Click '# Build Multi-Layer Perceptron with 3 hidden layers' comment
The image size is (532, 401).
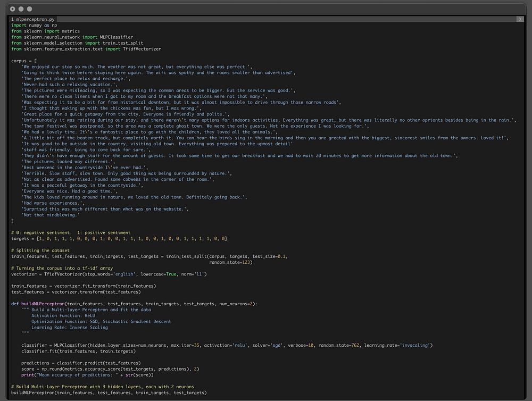click(x=103, y=387)
